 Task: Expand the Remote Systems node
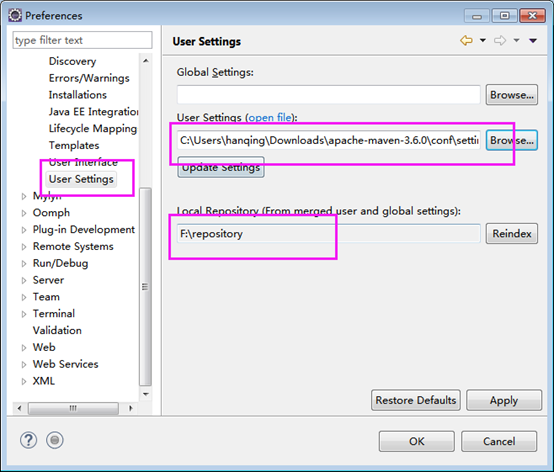(x=24, y=247)
